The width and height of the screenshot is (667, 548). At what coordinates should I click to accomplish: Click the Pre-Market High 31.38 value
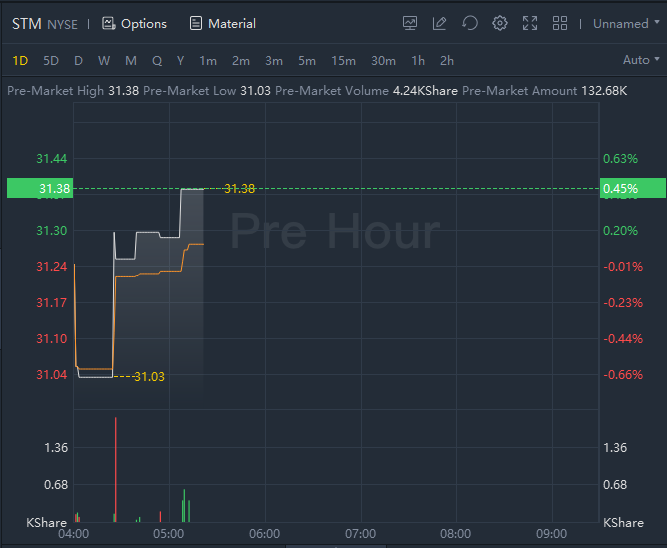123,91
